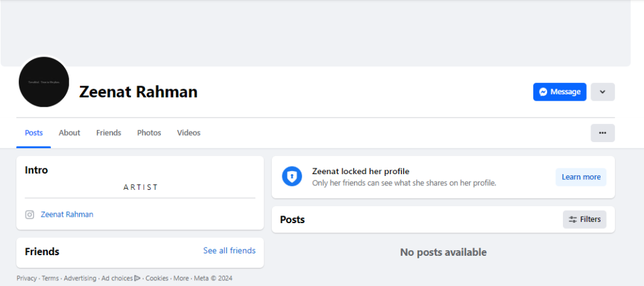Open the posts Filters button
Screen dimensions: 644x286
tap(584, 219)
